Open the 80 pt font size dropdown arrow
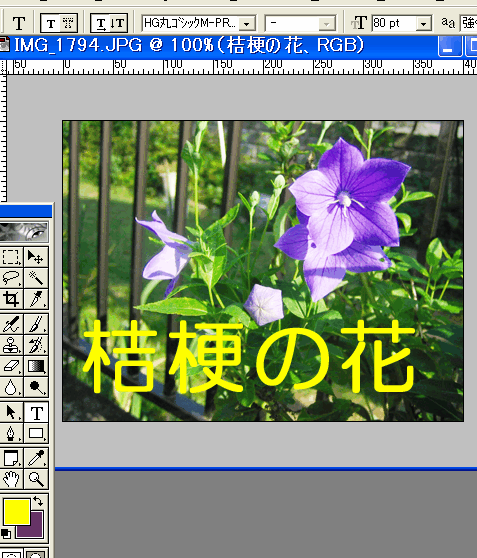The image size is (477, 558). tap(423, 24)
